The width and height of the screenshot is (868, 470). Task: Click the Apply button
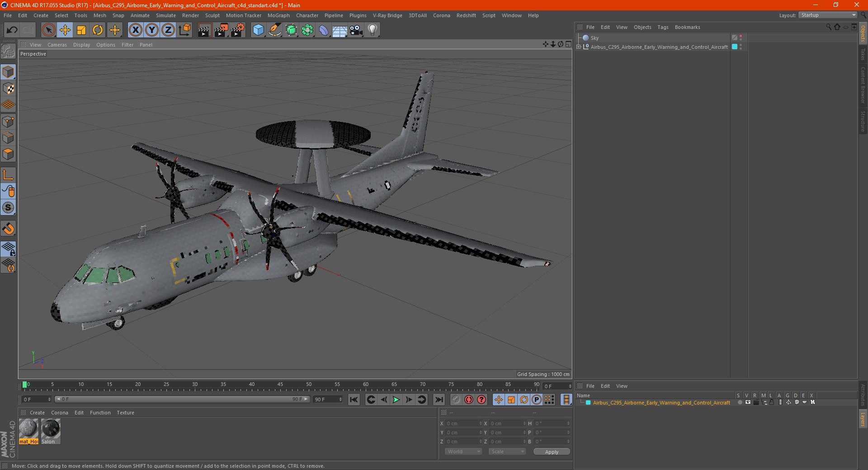click(552, 451)
